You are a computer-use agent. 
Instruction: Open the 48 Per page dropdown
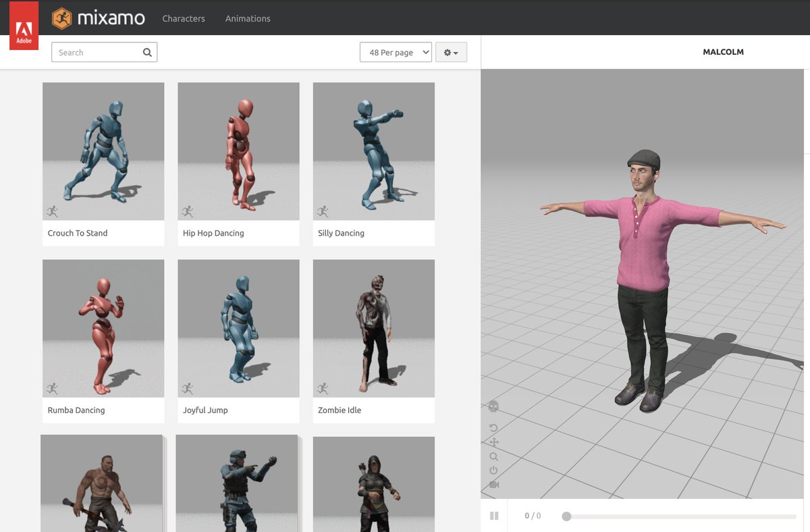tap(396, 53)
